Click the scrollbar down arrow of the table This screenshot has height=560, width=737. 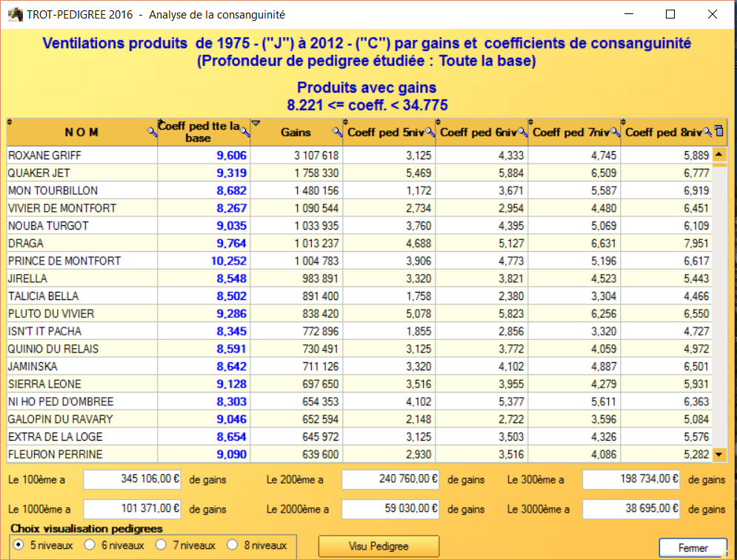click(x=719, y=454)
